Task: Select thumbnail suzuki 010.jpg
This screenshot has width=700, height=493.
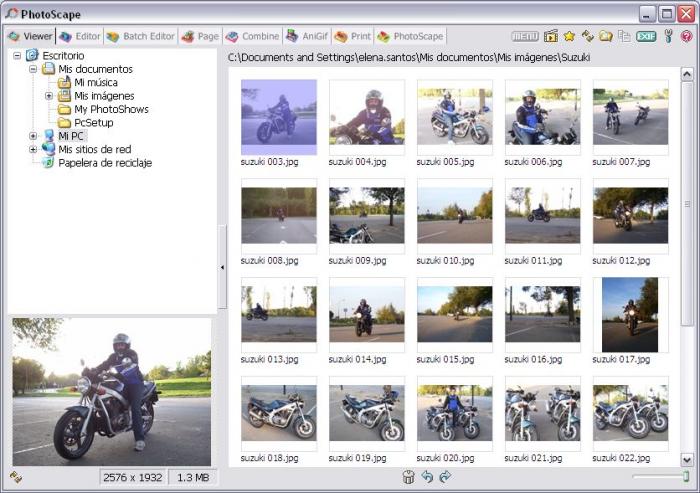Action: click(x=454, y=216)
